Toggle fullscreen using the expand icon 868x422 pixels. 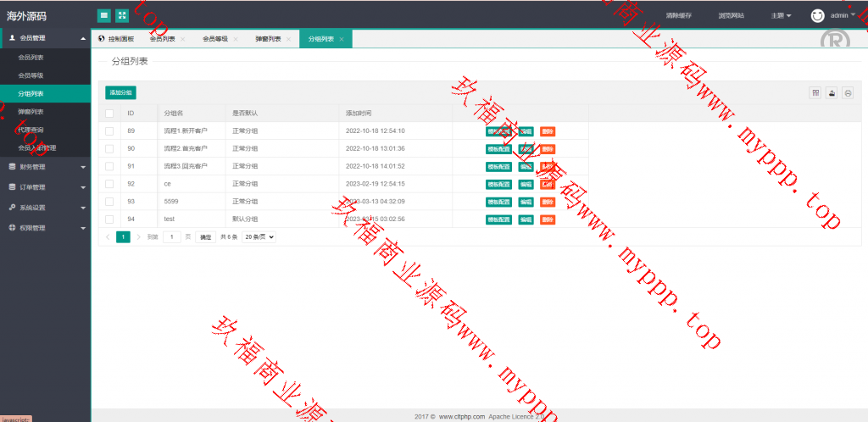(122, 15)
